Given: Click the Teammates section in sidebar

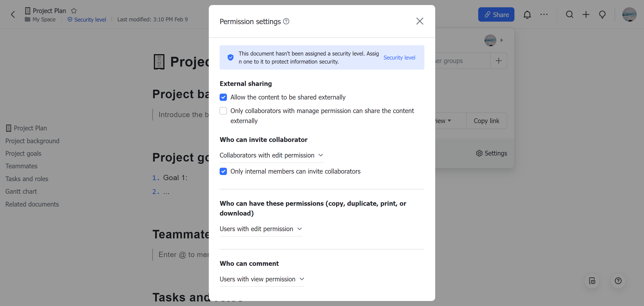Looking at the screenshot, I should (x=21, y=166).
